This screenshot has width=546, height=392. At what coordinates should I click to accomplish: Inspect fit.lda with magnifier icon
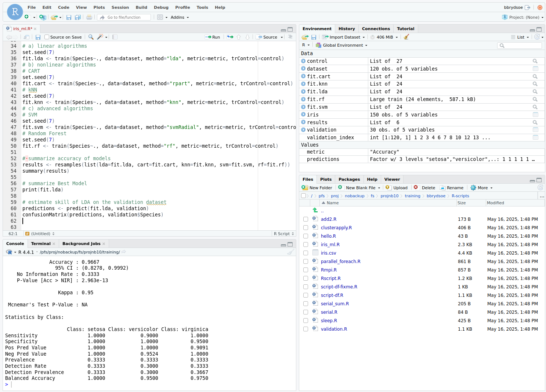[x=535, y=92]
